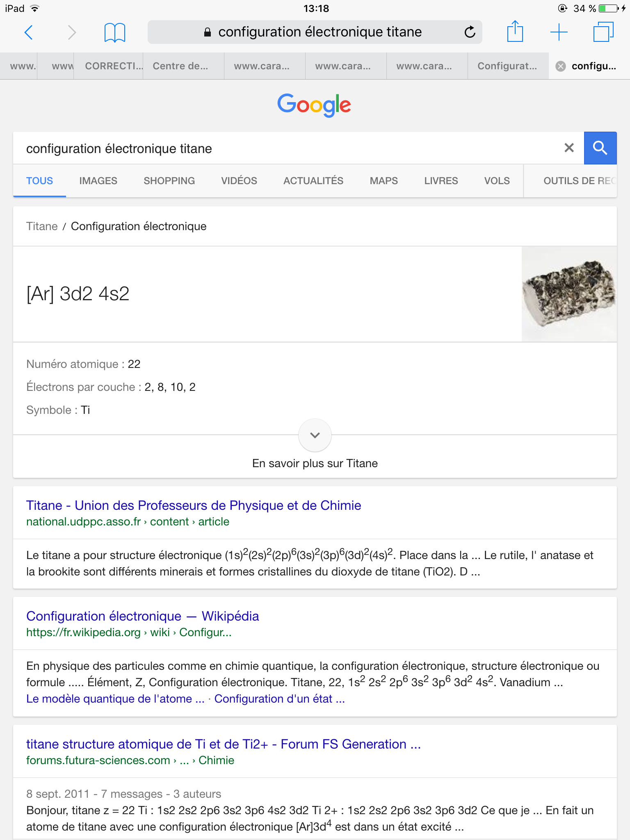Open the CORRECTI... browser tab
630x840 pixels.
[x=114, y=66]
